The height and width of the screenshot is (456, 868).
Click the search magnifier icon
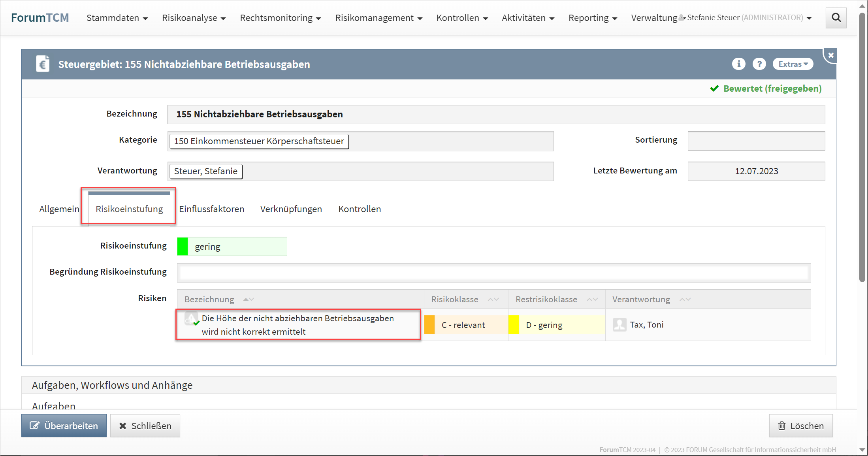click(x=836, y=18)
